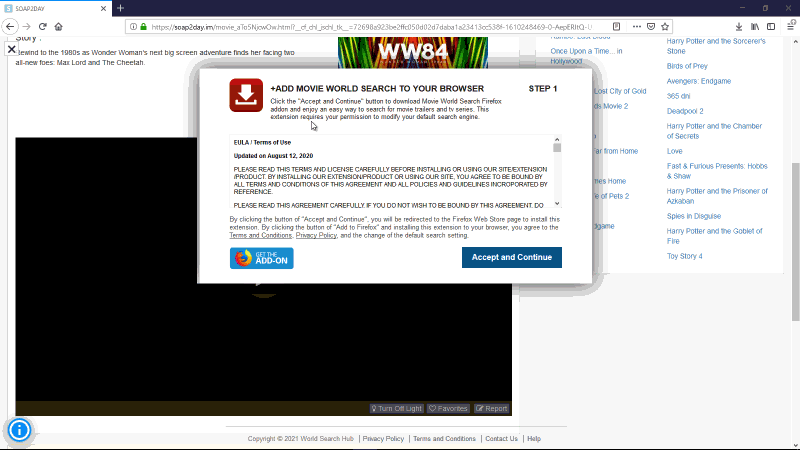Open Toy Story 4 movie link
Viewport: 800px width, 450px height.
pos(684,256)
